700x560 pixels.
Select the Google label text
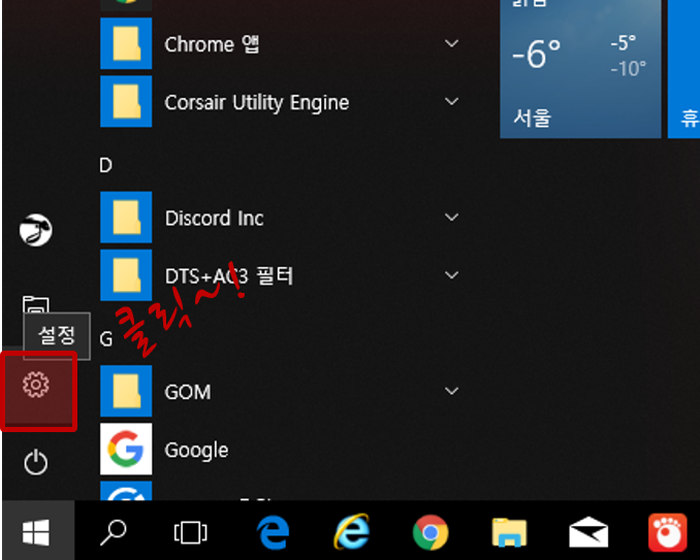[x=196, y=450]
